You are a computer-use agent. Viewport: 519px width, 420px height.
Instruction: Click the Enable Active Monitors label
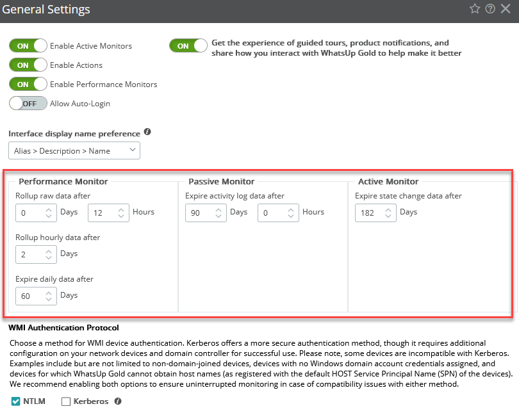91,46
